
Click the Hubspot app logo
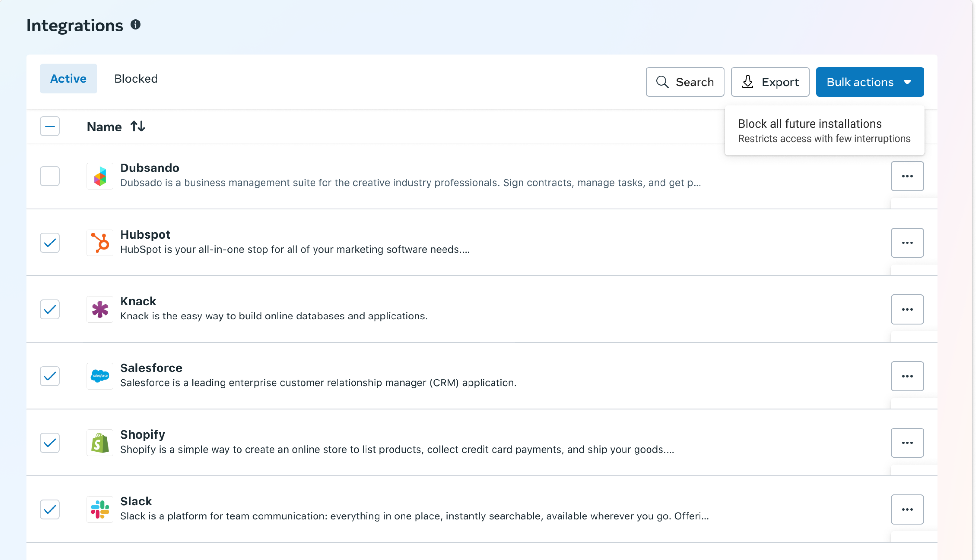pyautogui.click(x=100, y=243)
